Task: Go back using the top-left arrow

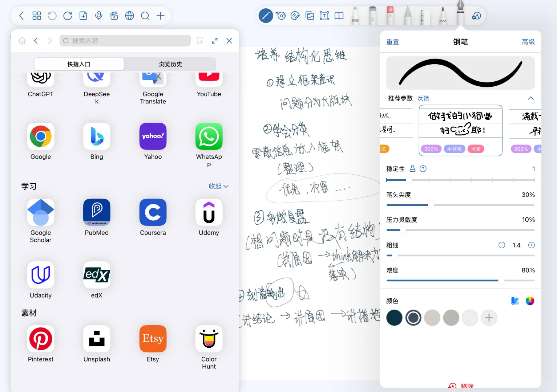Action: pyautogui.click(x=21, y=16)
